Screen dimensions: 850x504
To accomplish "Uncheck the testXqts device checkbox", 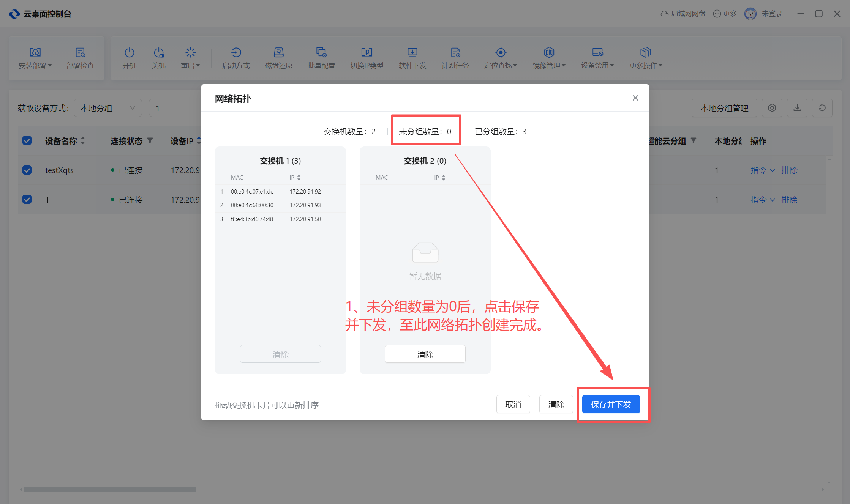I will pyautogui.click(x=27, y=170).
